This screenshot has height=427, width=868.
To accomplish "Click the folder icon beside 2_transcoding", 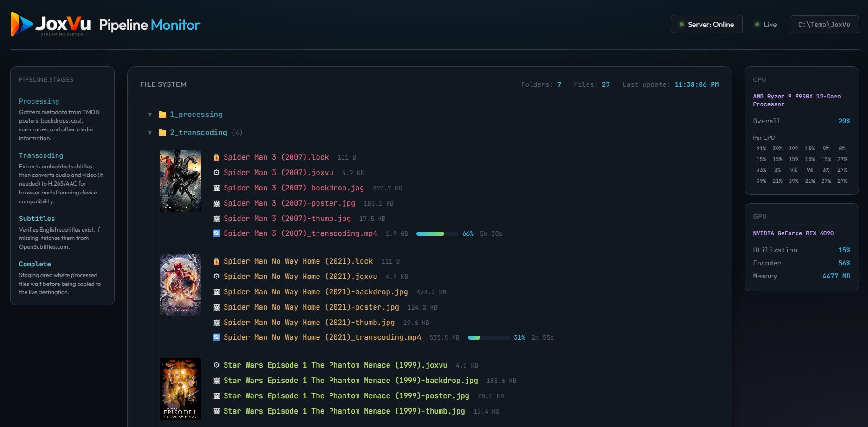I will tap(162, 132).
